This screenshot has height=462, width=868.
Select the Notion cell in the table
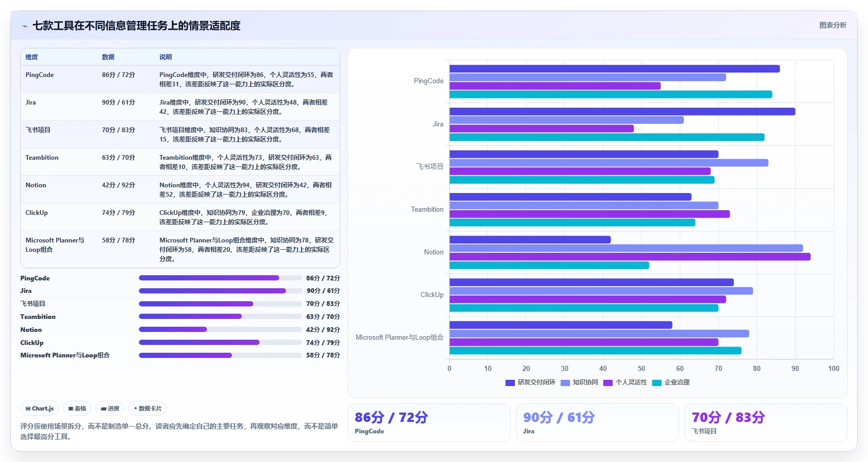pos(36,185)
